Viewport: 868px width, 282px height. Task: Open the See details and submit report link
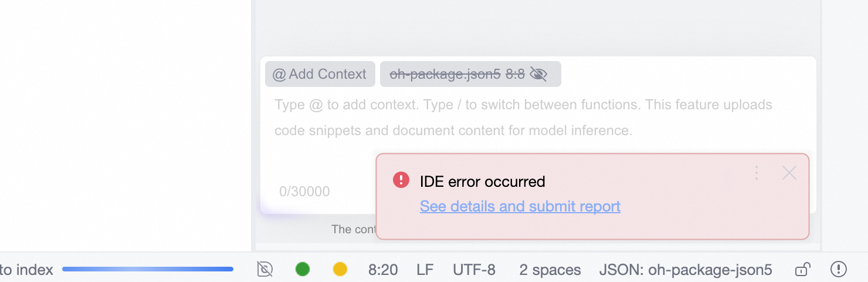(x=520, y=206)
